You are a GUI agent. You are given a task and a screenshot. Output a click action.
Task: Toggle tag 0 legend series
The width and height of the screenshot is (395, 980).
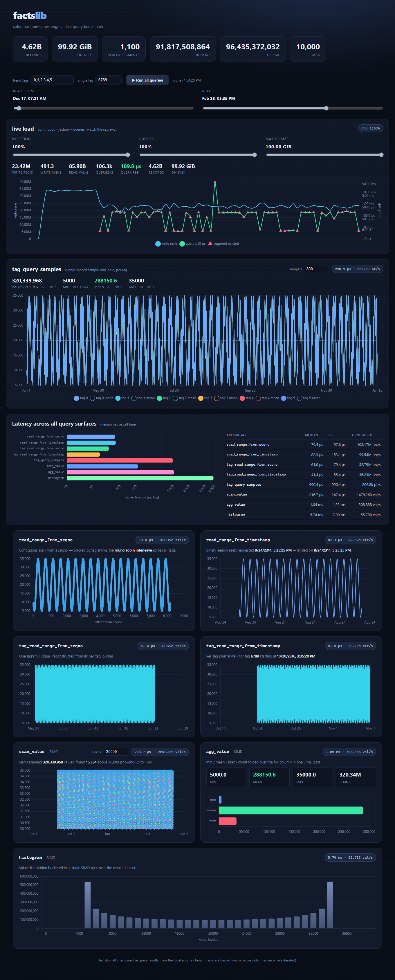(x=81, y=398)
